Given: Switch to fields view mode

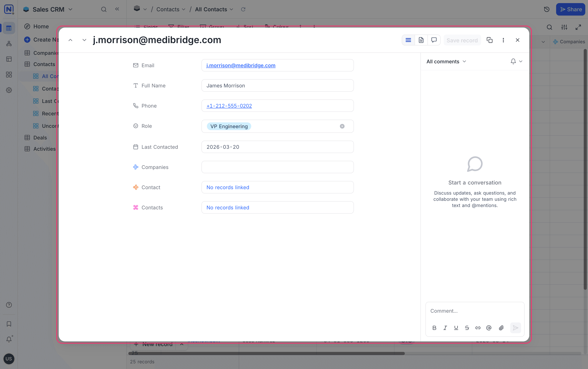Looking at the screenshot, I should click(x=408, y=40).
